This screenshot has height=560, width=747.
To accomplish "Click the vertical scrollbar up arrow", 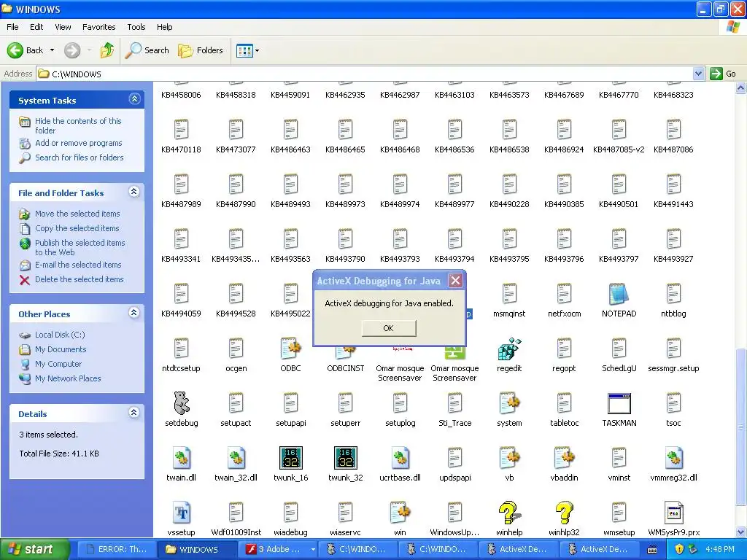I will (x=741, y=87).
